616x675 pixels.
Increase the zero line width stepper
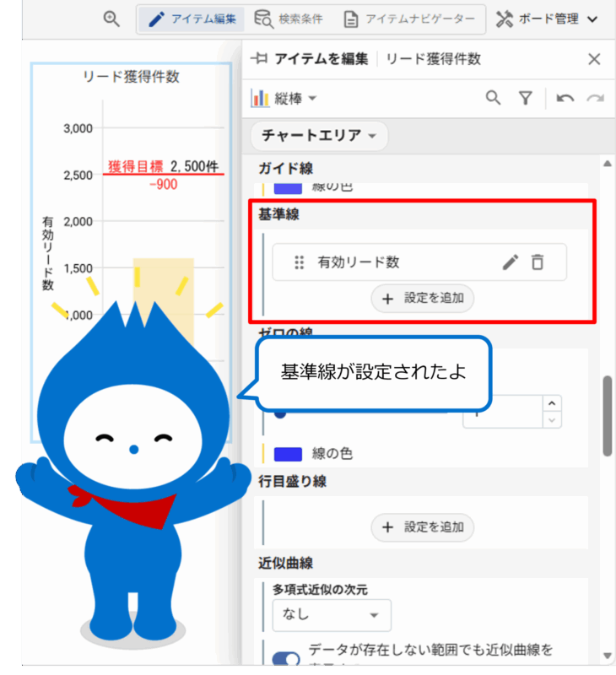(552, 403)
